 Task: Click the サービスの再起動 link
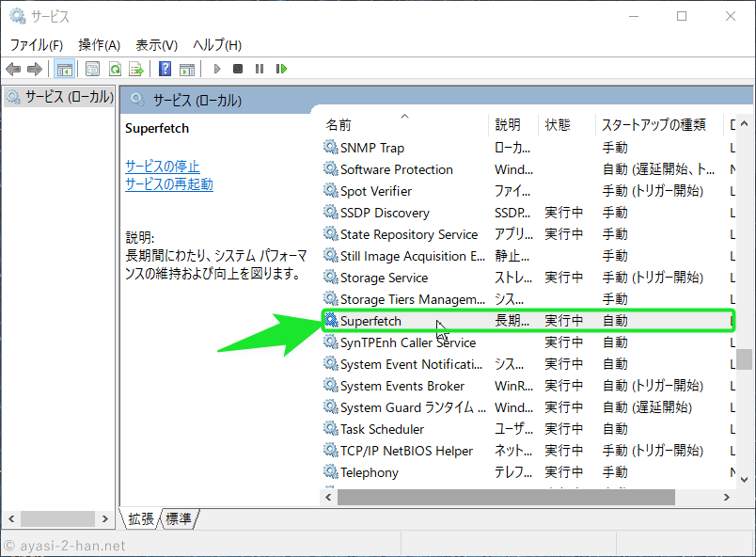coord(169,184)
